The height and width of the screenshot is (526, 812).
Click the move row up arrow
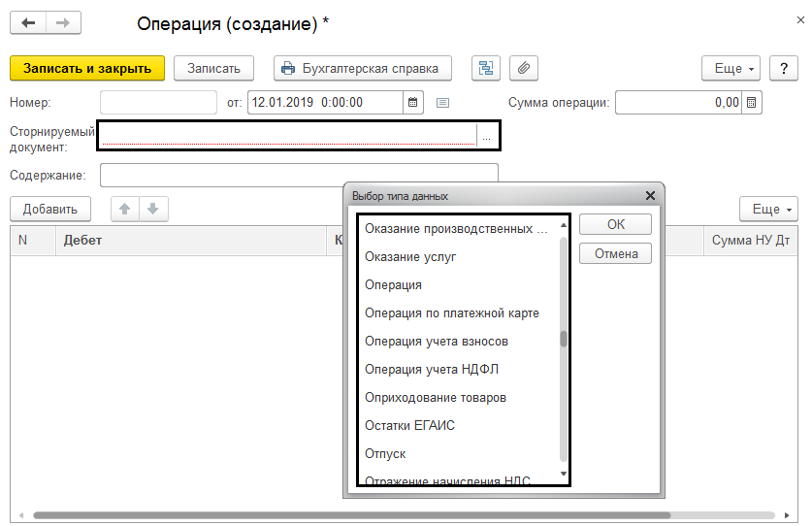tap(125, 209)
